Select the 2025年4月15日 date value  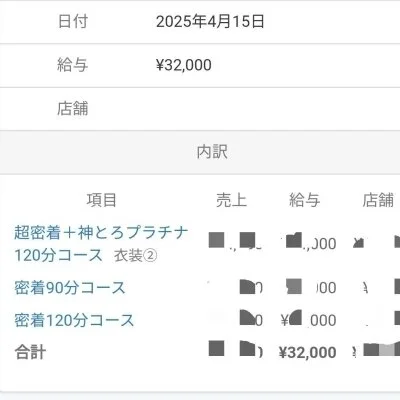pos(210,22)
